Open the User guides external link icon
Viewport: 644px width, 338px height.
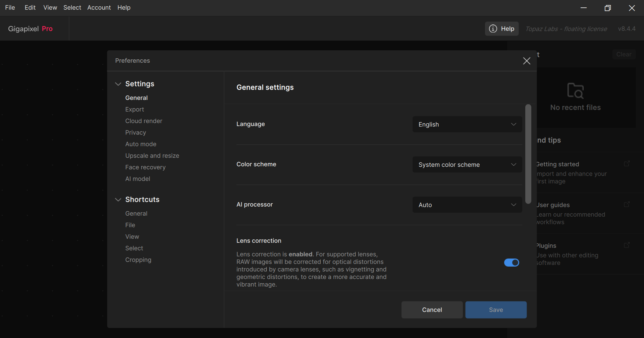point(627,204)
